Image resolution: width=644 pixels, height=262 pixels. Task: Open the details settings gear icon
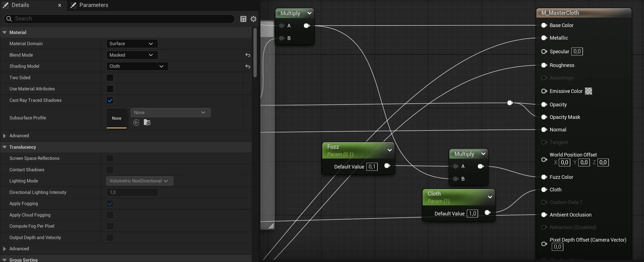pos(253,19)
